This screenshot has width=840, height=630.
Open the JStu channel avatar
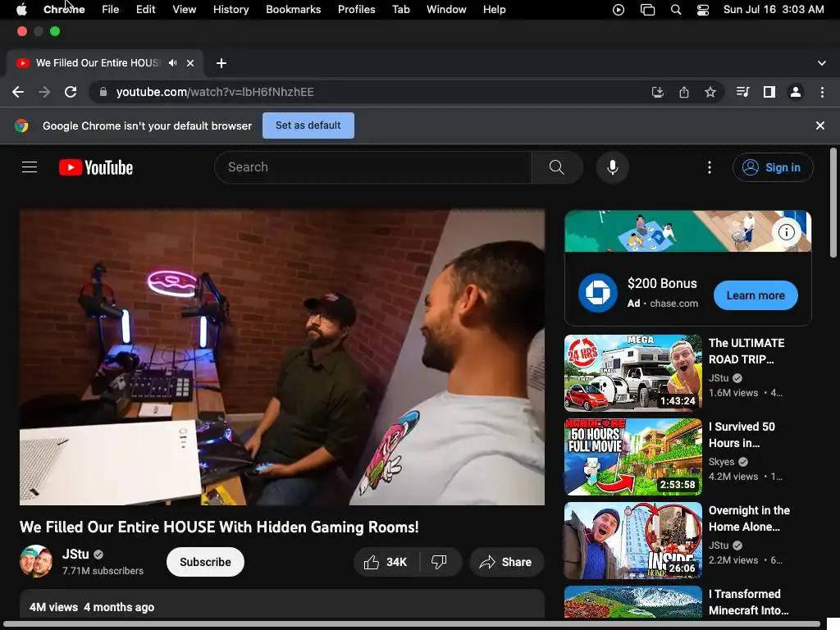tap(36, 561)
